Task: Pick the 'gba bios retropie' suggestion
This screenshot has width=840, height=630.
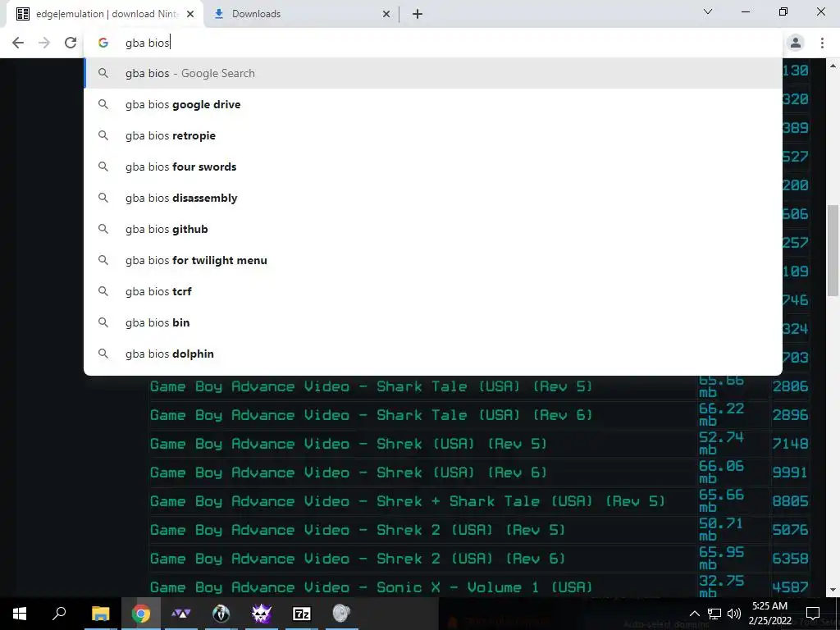Action: (433, 135)
